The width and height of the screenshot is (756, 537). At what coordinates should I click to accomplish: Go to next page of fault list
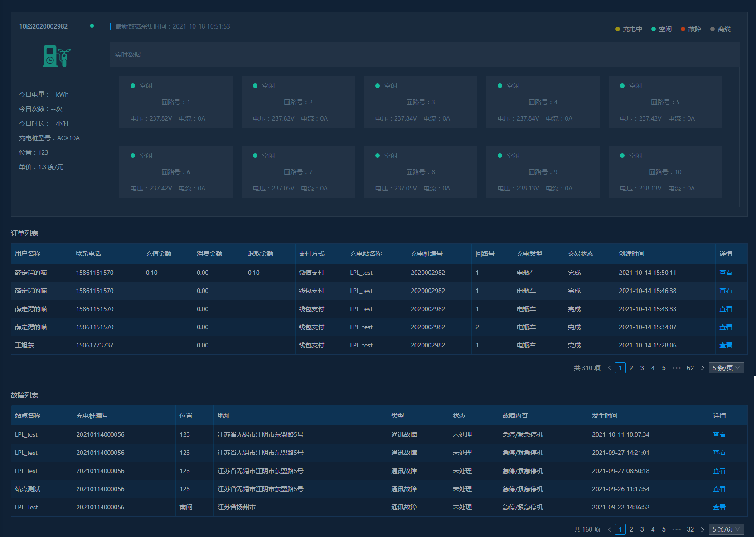tap(703, 529)
